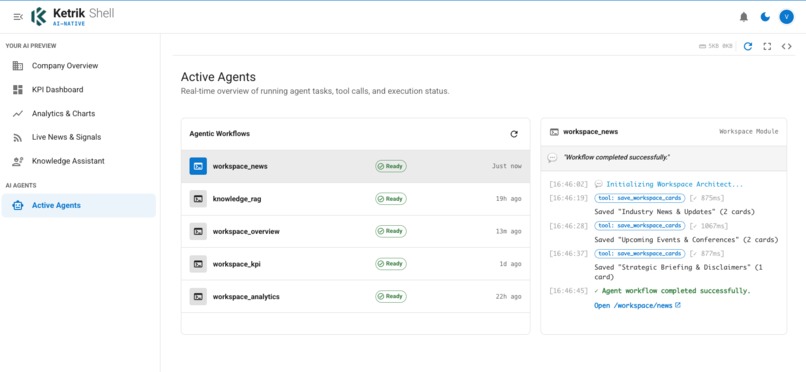The height and width of the screenshot is (372, 806).
Task: Open Company Overview in the sidebar
Action: 79,66
